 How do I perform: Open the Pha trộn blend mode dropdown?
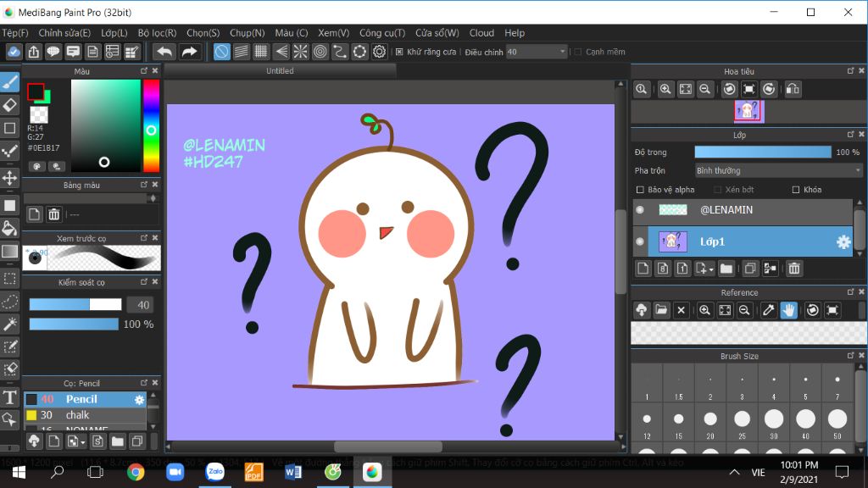[778, 170]
